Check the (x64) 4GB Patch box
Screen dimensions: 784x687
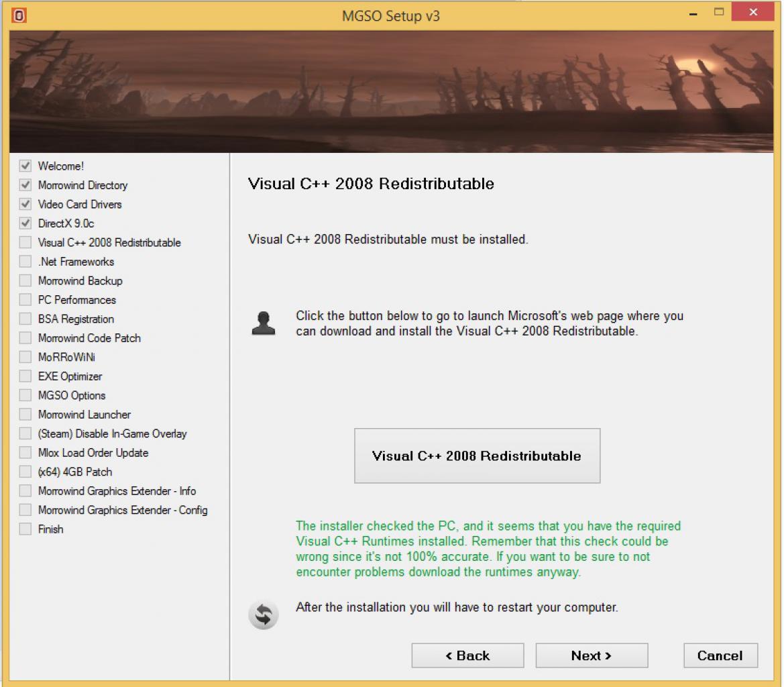(25, 472)
